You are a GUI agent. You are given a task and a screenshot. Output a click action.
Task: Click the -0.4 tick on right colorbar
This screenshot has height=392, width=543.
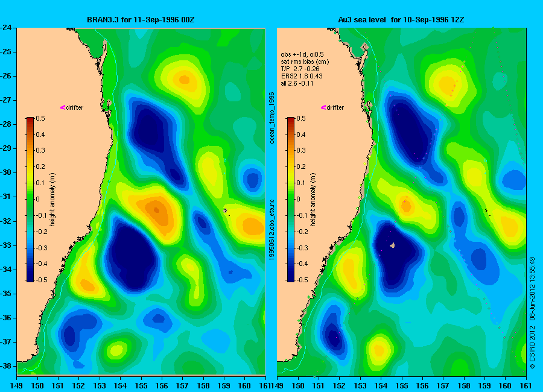(302, 264)
